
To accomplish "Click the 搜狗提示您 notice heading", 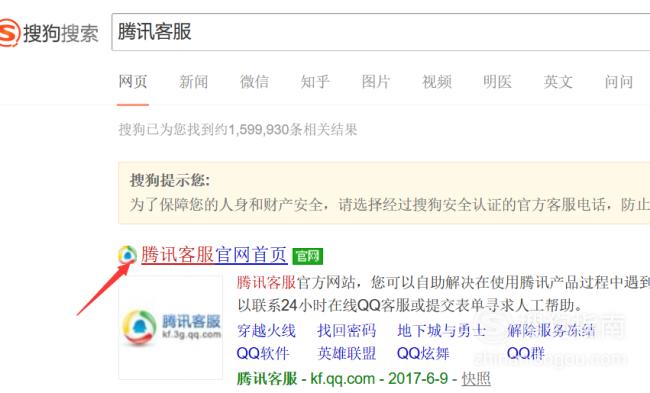I will click(x=170, y=181).
